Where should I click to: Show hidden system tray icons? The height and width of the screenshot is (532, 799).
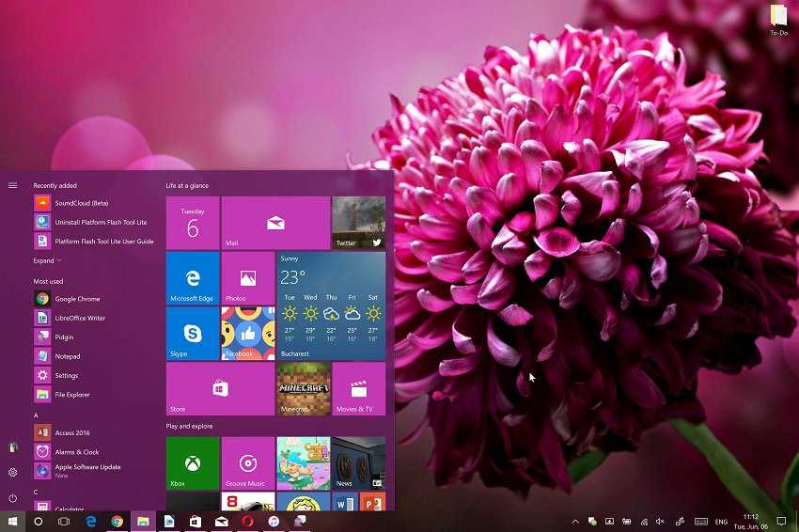point(575,521)
